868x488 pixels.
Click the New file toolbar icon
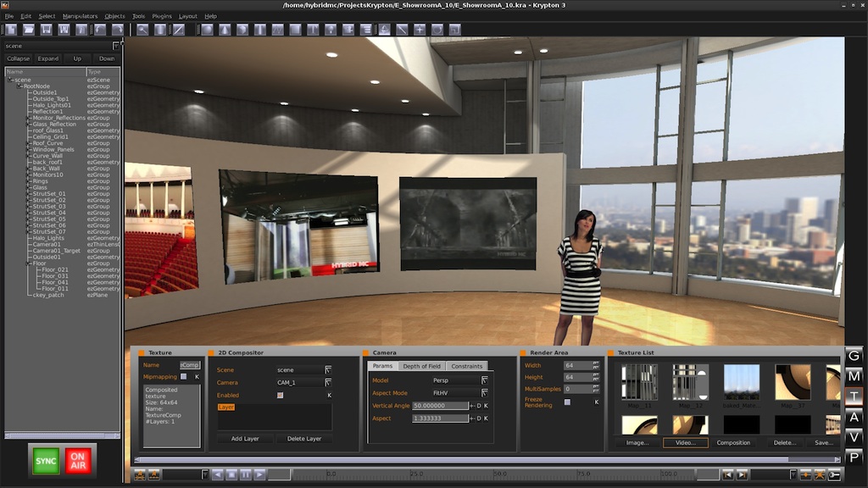pos(11,30)
